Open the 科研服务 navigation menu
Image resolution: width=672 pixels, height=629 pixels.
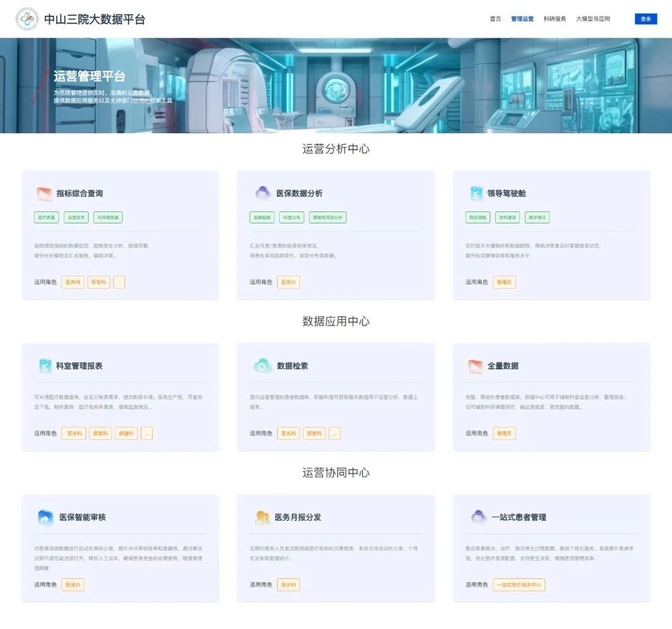(x=554, y=19)
